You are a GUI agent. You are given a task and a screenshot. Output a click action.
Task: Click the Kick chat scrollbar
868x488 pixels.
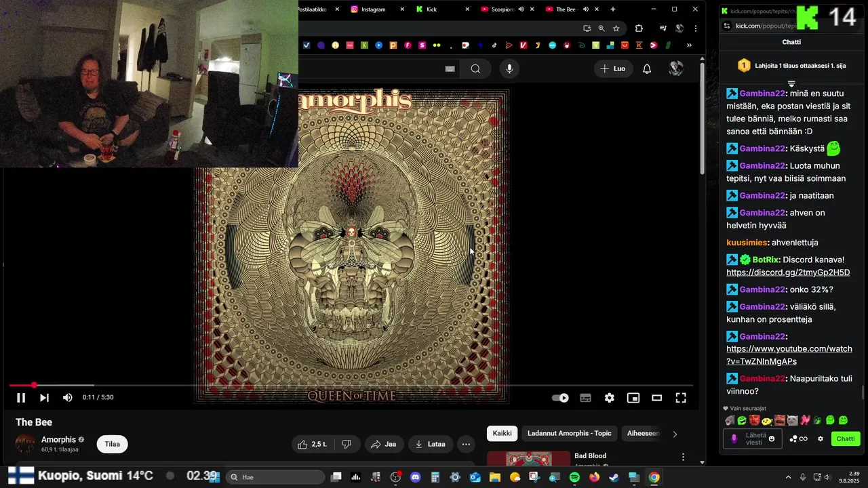point(863,393)
